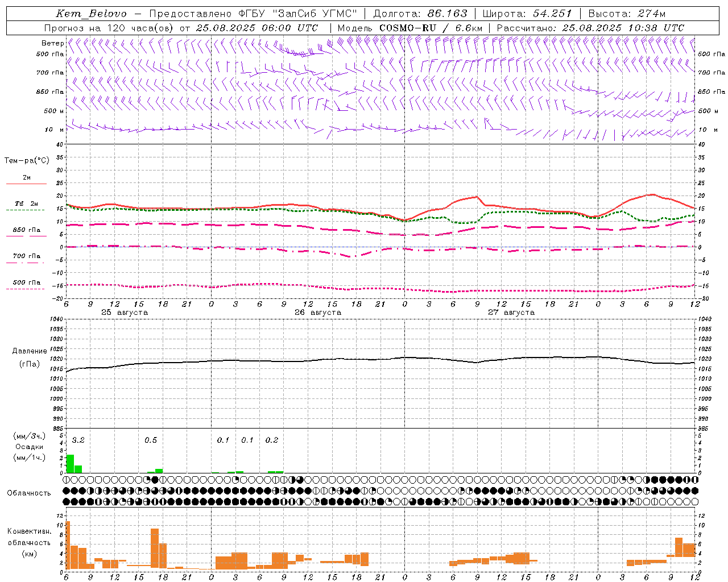Click the '0.5' precipitation total value

151,440
